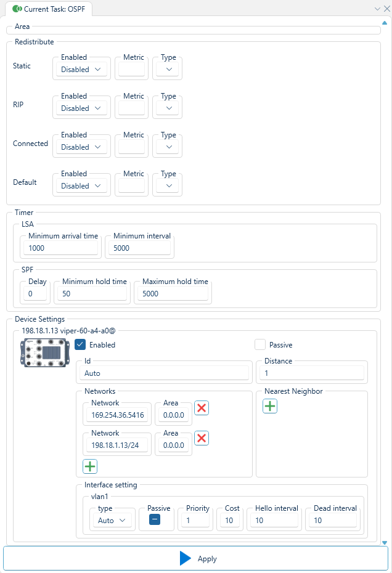Open the tab list chevron menu

pyautogui.click(x=377, y=9)
